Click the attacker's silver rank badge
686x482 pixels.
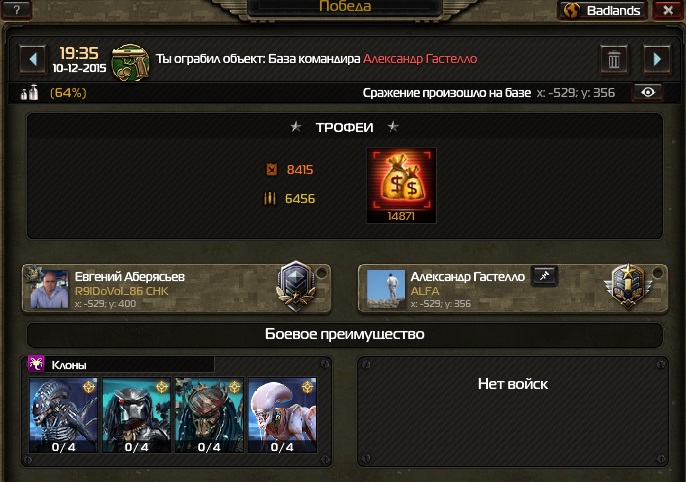(297, 286)
